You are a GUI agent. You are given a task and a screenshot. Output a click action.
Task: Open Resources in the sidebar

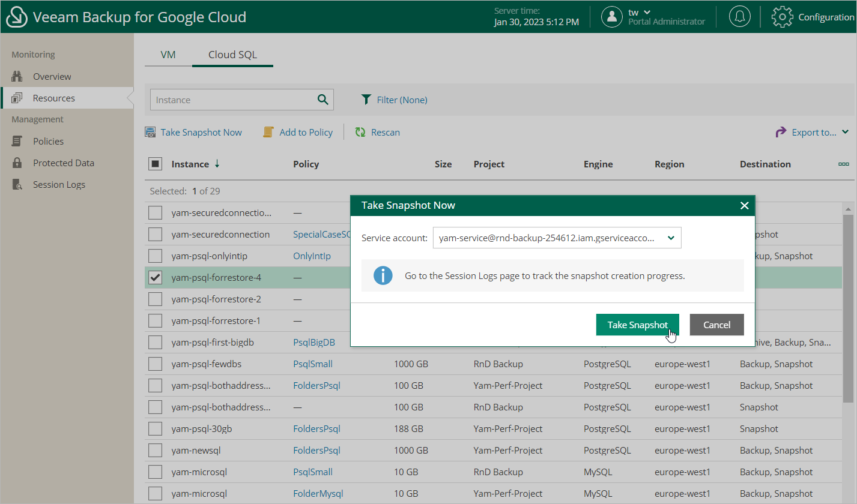[x=54, y=98]
